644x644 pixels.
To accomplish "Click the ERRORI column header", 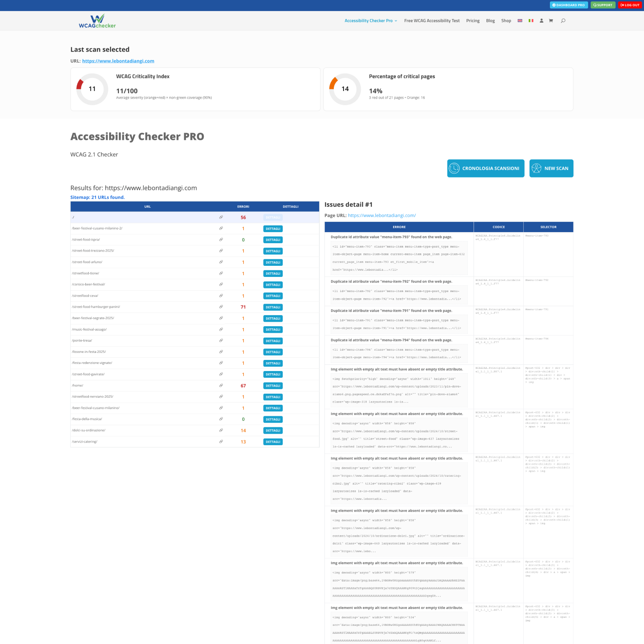I will [243, 206].
